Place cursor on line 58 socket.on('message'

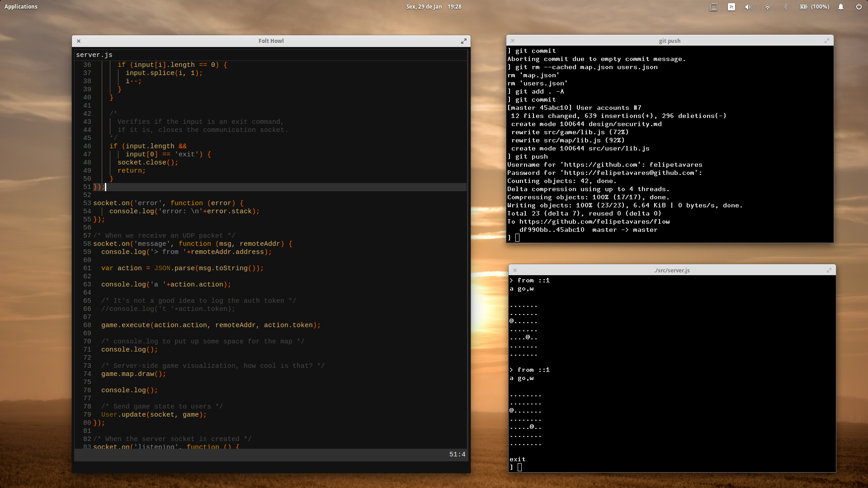[x=193, y=244]
